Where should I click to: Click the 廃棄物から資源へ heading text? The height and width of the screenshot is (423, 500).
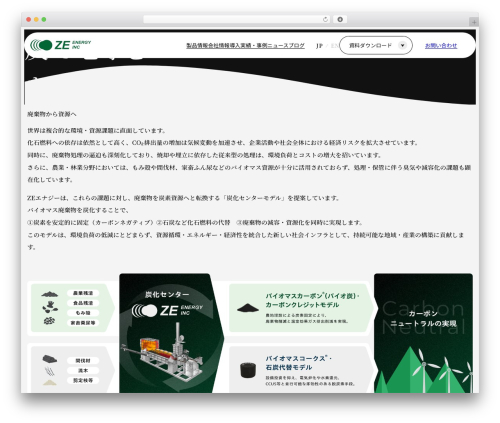[52, 114]
